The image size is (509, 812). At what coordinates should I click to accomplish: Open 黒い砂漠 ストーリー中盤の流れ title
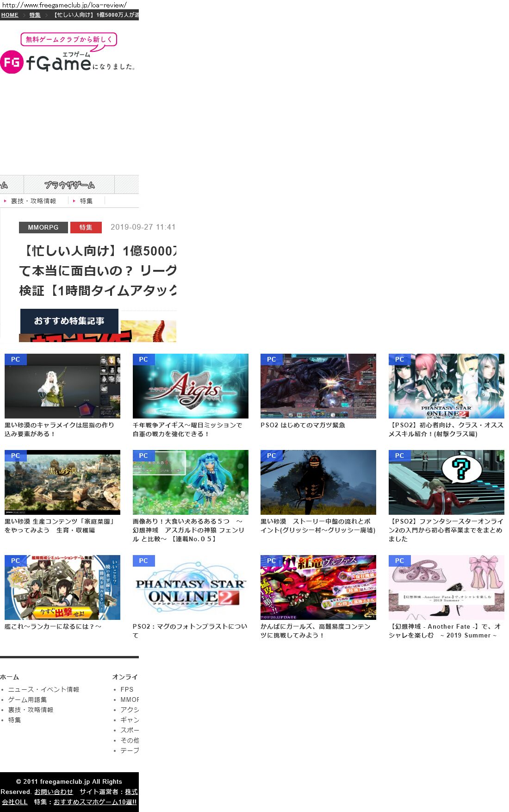(318, 525)
